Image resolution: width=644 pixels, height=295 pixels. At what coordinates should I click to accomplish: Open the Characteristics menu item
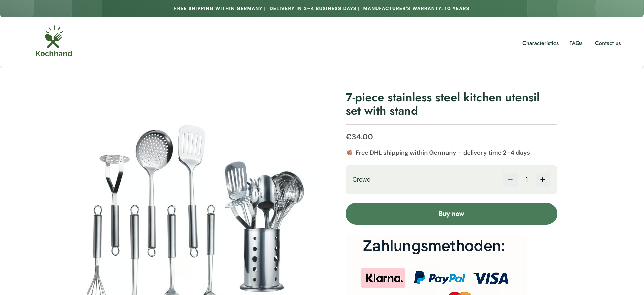pyautogui.click(x=540, y=43)
